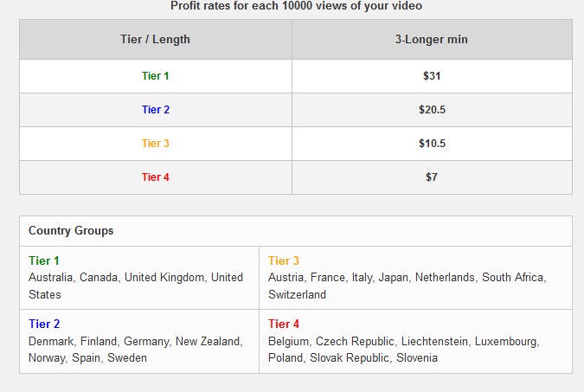
Task: Click the Country Groups heading
Action: point(71,231)
